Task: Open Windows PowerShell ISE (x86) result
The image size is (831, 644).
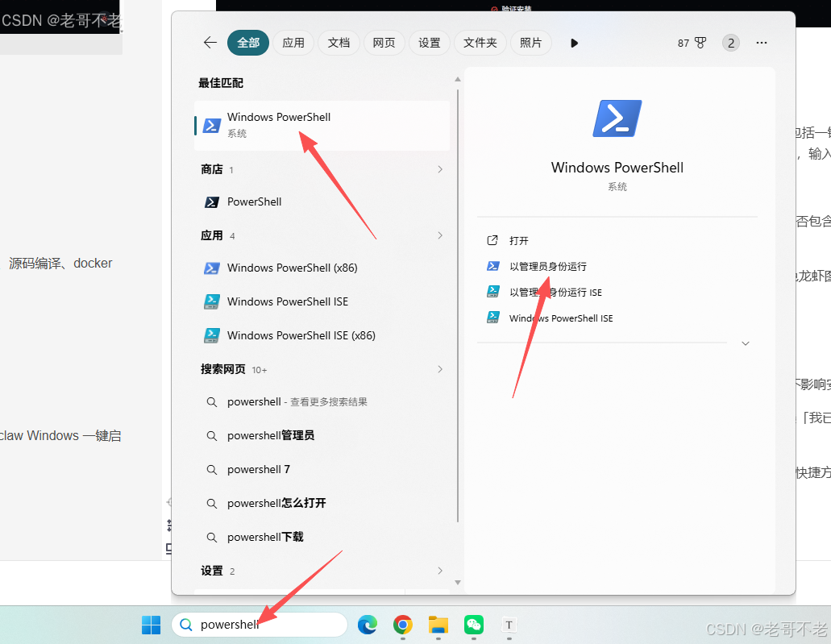Action: coord(322,335)
